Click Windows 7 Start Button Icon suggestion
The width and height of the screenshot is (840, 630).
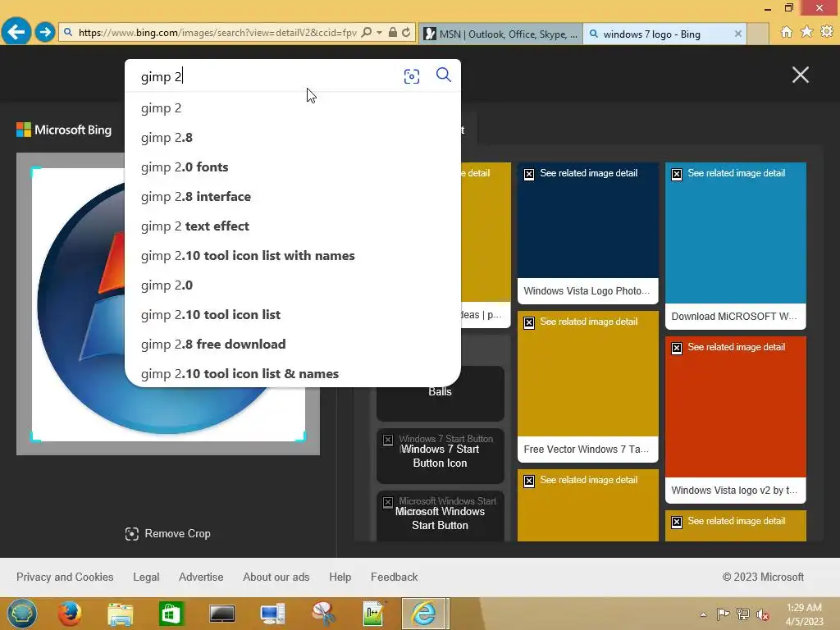click(x=440, y=455)
